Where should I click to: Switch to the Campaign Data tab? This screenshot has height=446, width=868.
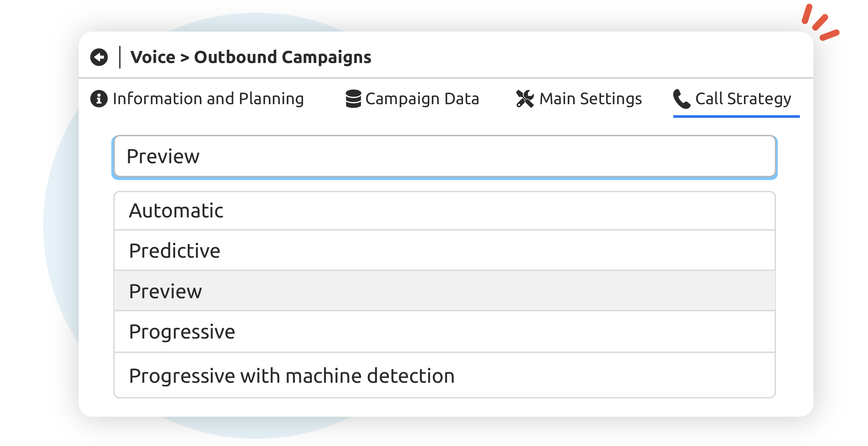pyautogui.click(x=422, y=99)
